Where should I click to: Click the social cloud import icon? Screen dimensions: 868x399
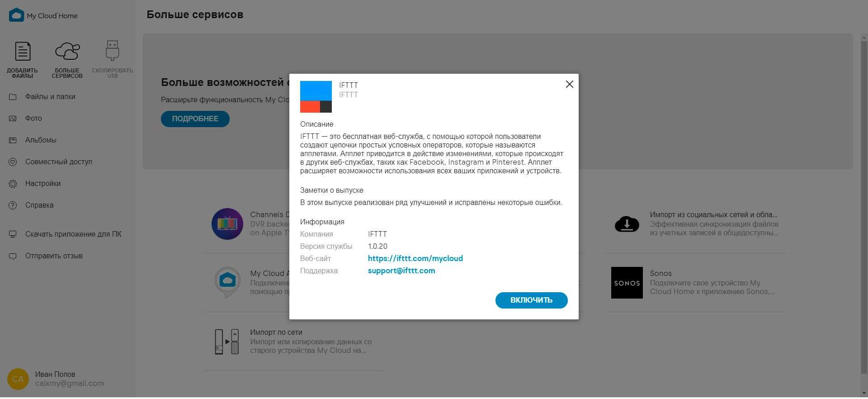(x=627, y=224)
